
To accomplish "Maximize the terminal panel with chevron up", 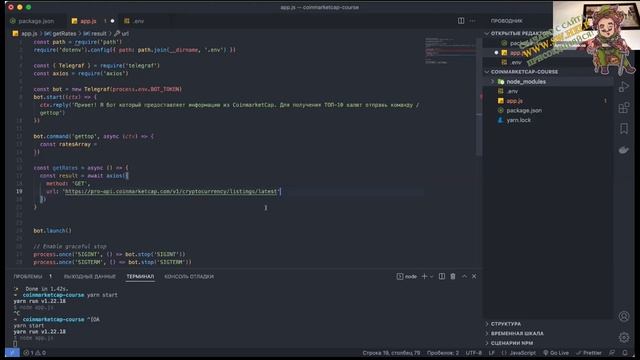I will point(464,276).
